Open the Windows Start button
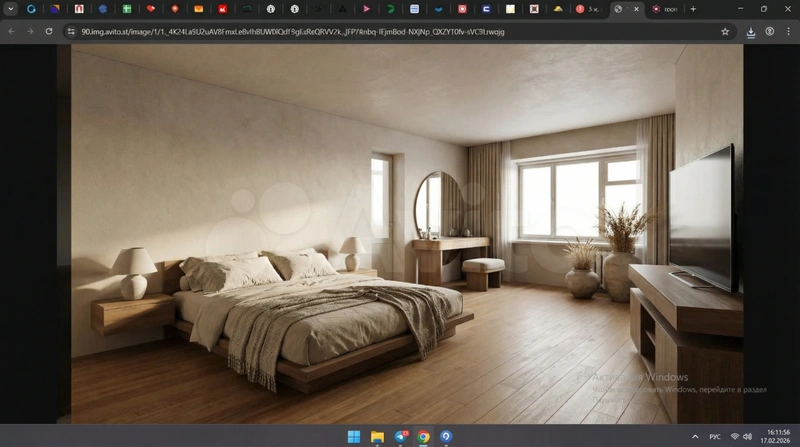Screen dimensions: 800x447 pyautogui.click(x=354, y=437)
